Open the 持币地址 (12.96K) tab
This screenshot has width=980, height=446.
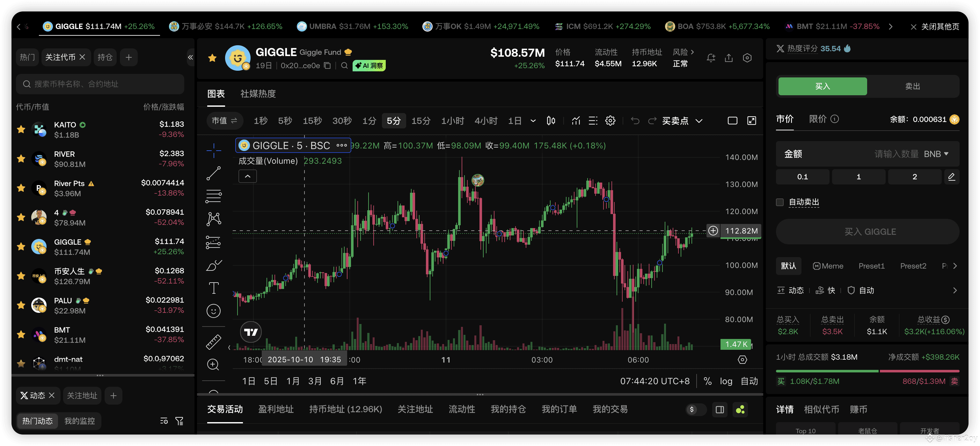(x=346, y=409)
